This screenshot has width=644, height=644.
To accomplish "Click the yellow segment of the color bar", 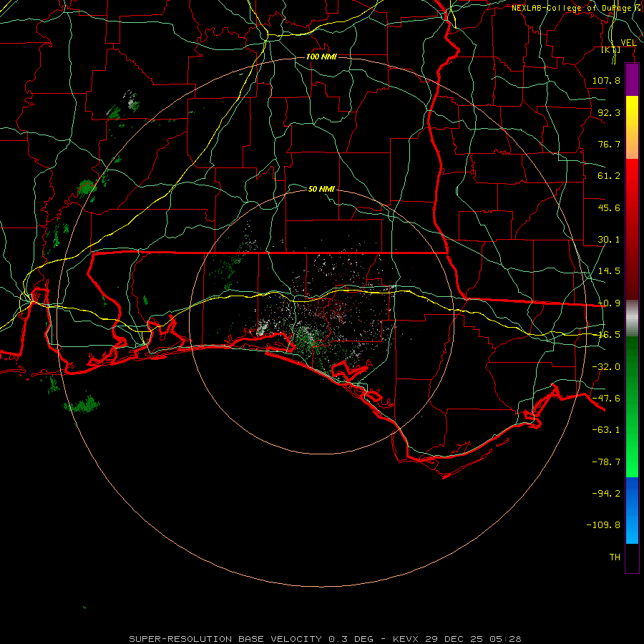I will pos(632,127).
